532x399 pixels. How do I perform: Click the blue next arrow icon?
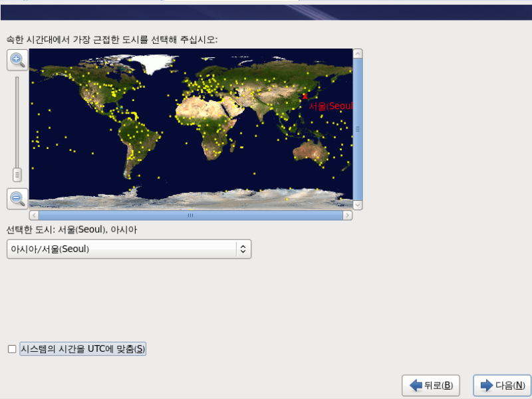(x=487, y=385)
